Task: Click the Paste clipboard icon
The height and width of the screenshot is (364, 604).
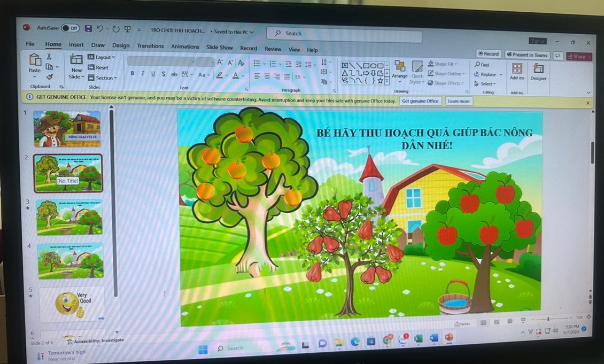Action: click(x=35, y=61)
